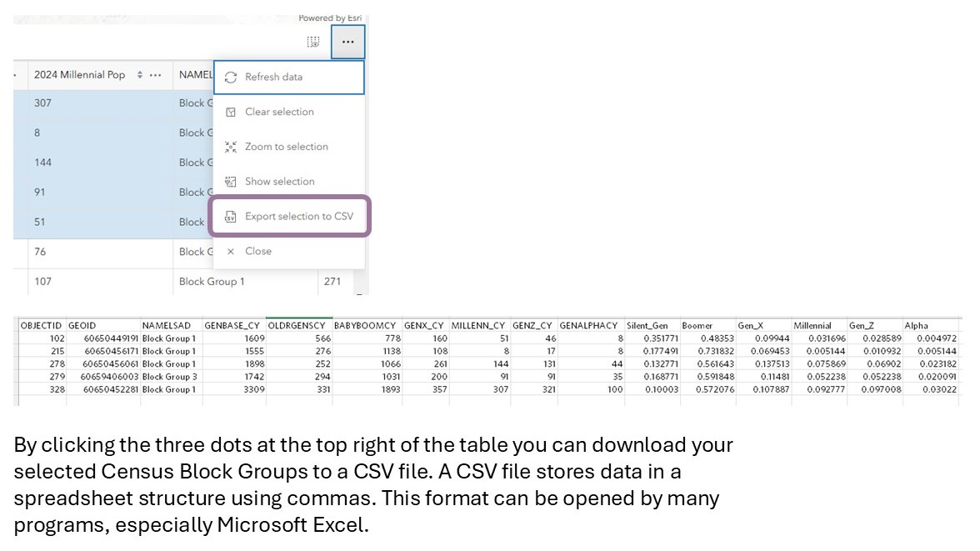Select Show selection in the menu
980x551 pixels.
point(279,182)
